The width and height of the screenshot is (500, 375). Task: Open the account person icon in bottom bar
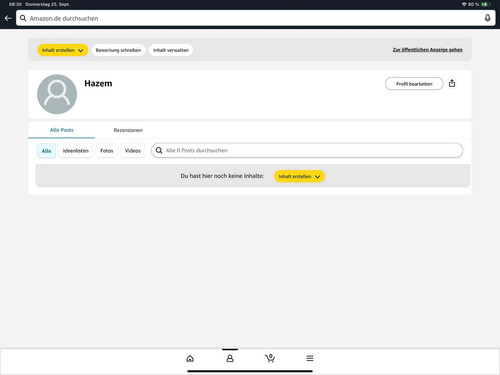230,358
